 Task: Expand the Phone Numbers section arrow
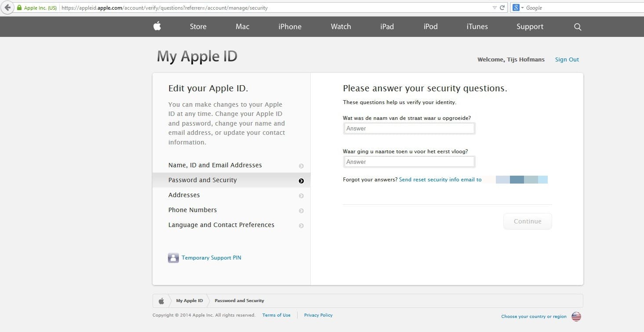click(x=301, y=211)
